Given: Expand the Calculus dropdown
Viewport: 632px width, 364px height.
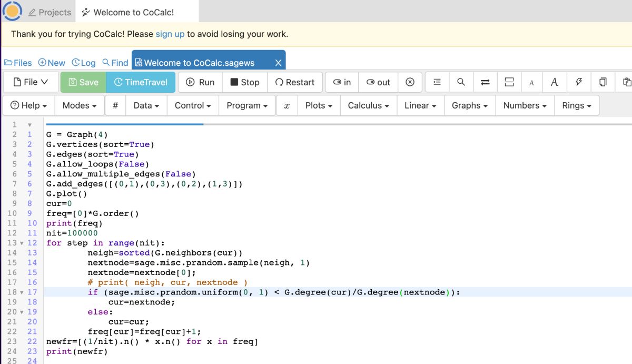Looking at the screenshot, I should pos(368,105).
